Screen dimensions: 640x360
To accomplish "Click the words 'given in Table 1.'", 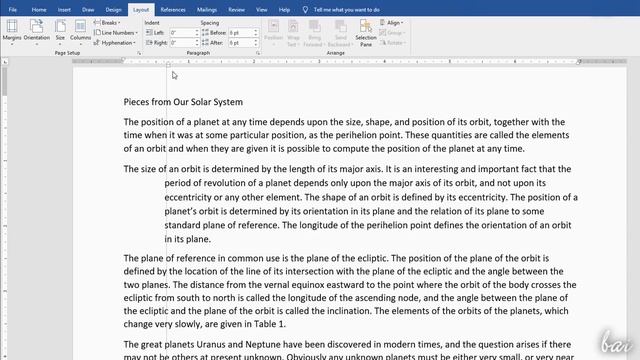I will [253, 324].
